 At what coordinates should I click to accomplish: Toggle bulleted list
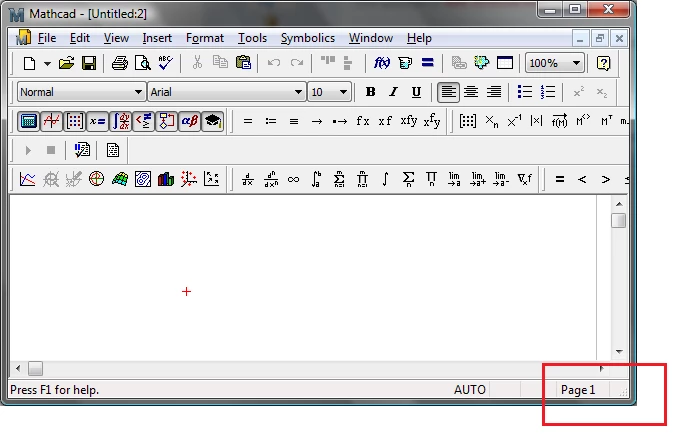point(525,92)
